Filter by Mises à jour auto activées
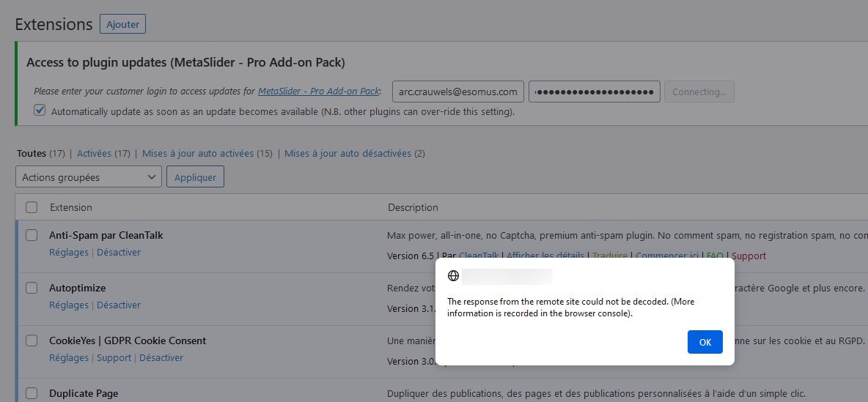This screenshot has height=402, width=868. (198, 154)
